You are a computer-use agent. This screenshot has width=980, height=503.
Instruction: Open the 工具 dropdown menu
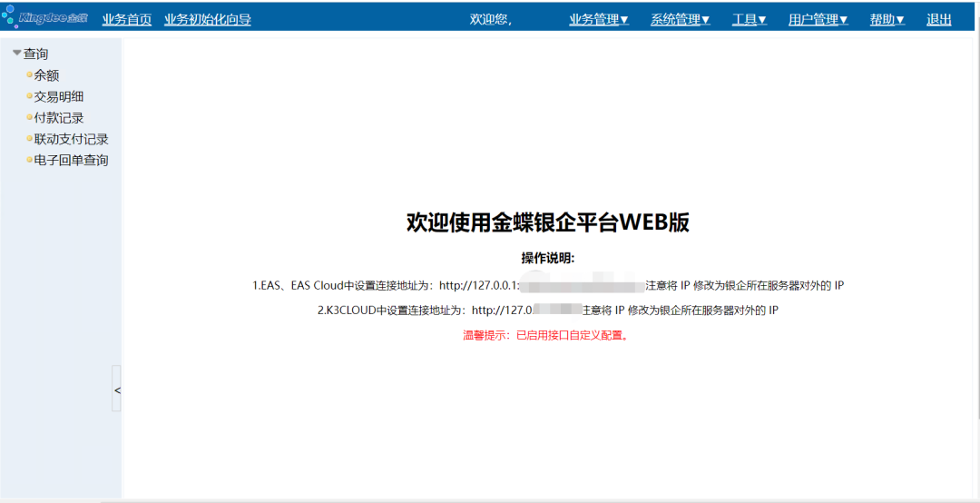click(x=749, y=20)
